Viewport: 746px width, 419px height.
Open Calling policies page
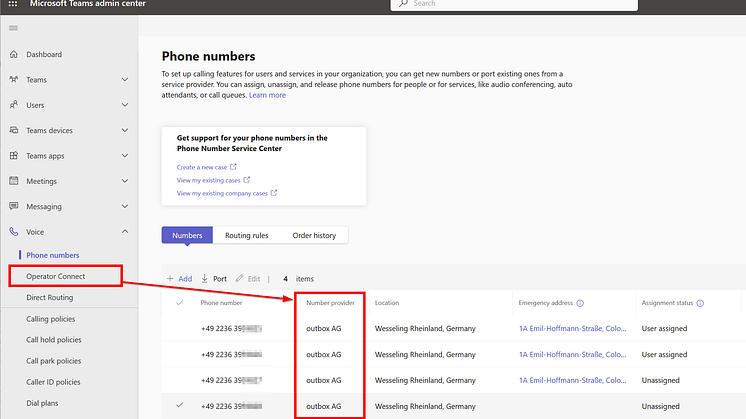point(50,319)
